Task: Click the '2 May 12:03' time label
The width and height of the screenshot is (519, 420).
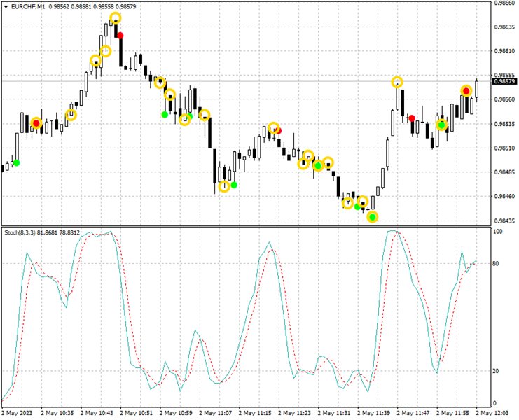Action: tap(492, 413)
